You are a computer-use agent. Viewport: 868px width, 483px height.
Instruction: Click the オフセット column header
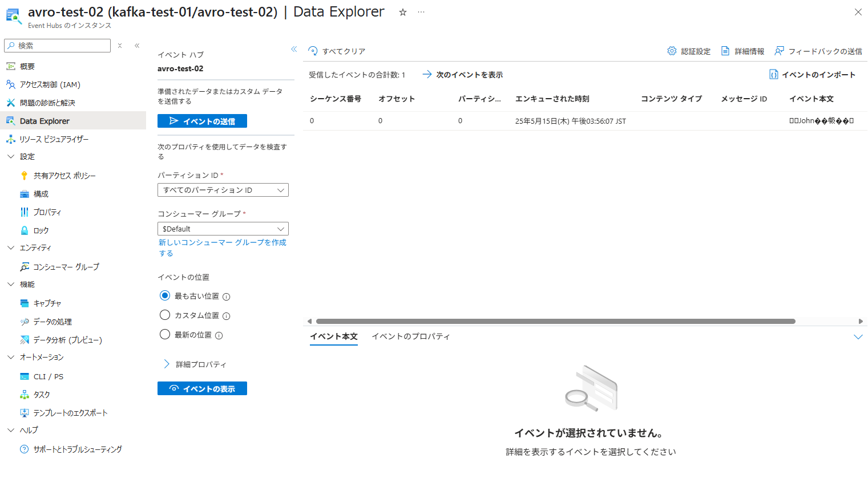(397, 99)
